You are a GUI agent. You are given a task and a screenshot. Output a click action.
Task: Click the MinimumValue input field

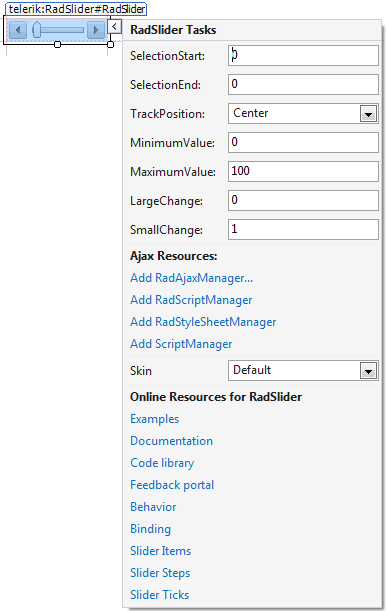pyautogui.click(x=303, y=142)
